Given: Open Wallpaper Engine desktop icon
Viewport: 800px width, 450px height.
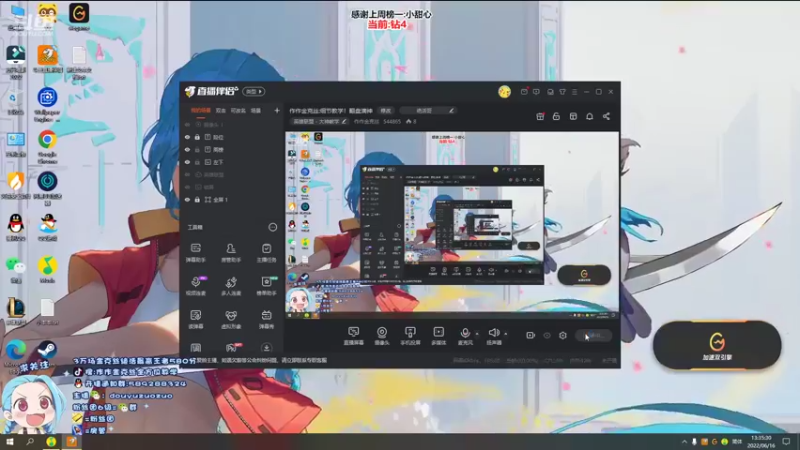Looking at the screenshot, I should pyautogui.click(x=47, y=105).
